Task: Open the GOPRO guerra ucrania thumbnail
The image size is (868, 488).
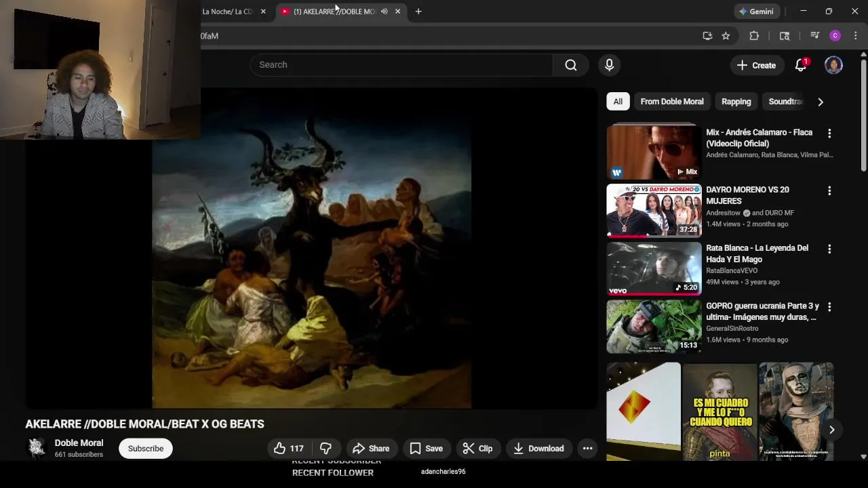Action: coord(654,326)
